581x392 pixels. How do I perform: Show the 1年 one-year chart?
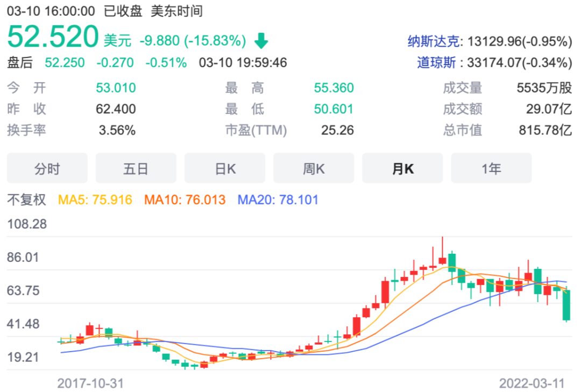point(491,168)
